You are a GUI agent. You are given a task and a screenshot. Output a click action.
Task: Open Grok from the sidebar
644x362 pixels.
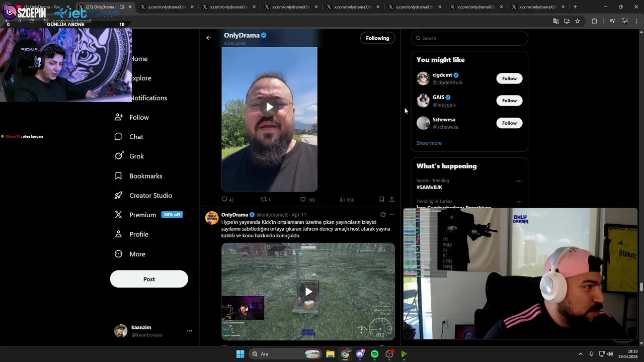click(x=129, y=156)
